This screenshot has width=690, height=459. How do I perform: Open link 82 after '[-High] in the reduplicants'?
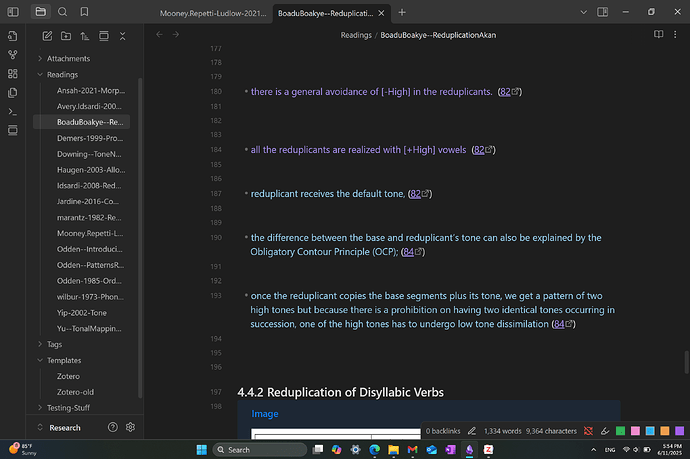(x=509, y=92)
